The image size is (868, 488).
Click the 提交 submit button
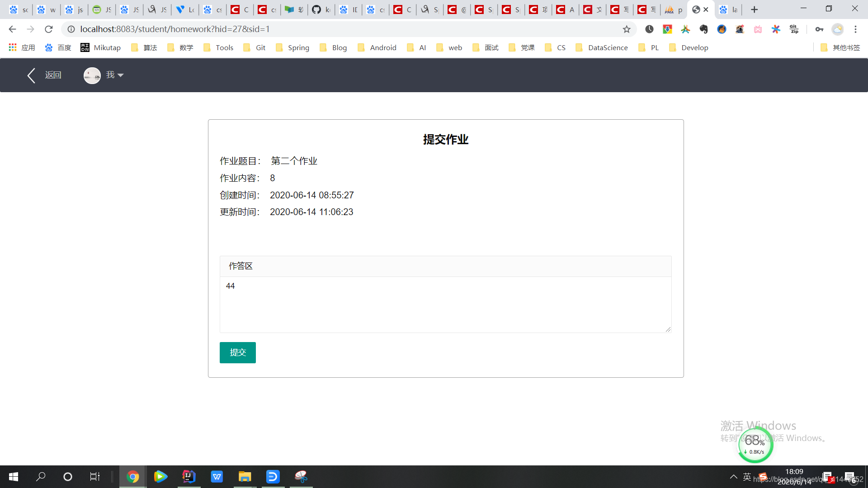point(237,352)
